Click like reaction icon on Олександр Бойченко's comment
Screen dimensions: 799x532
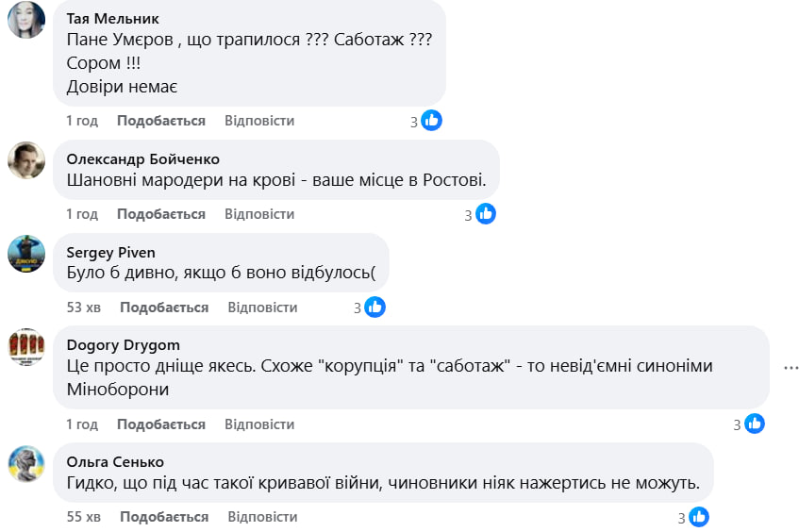485,214
